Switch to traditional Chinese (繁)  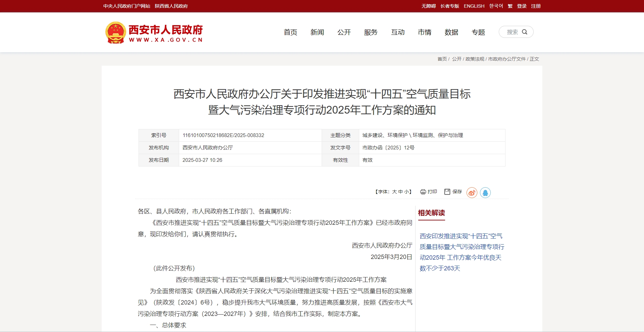510,6
